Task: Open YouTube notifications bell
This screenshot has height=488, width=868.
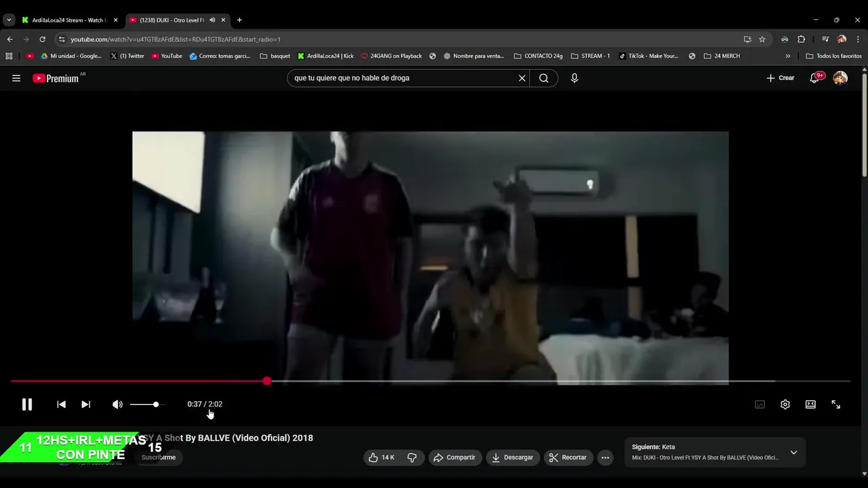Action: 814,78
